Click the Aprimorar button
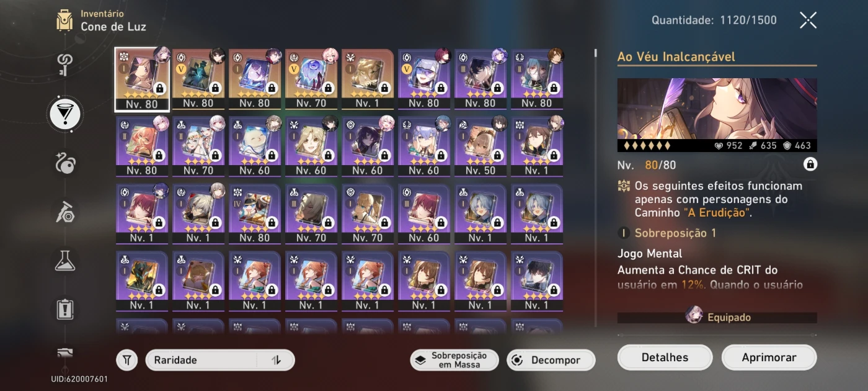Image resolution: width=868 pixels, height=391 pixels. (769, 357)
